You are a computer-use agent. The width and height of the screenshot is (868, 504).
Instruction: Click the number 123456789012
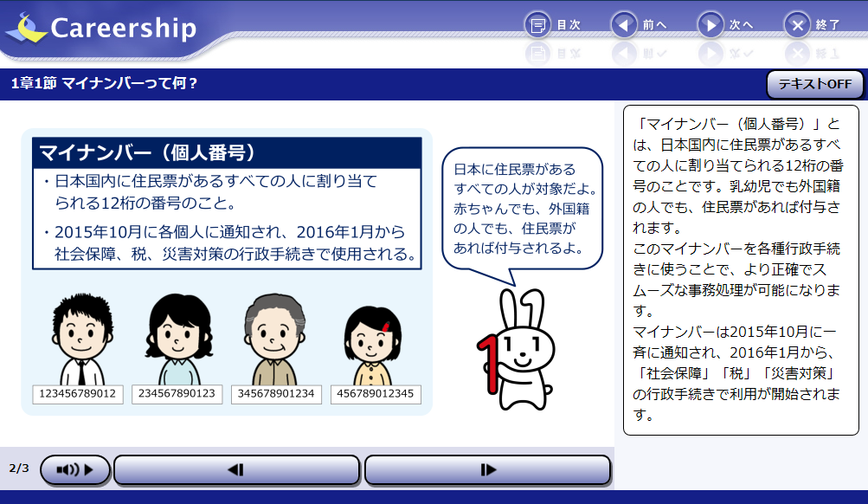[78, 394]
